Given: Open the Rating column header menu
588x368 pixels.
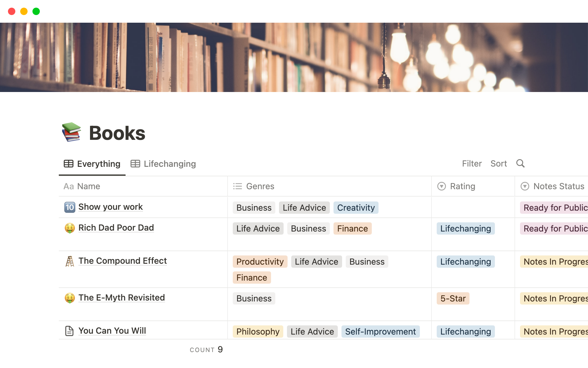Looking at the screenshot, I should point(462,186).
